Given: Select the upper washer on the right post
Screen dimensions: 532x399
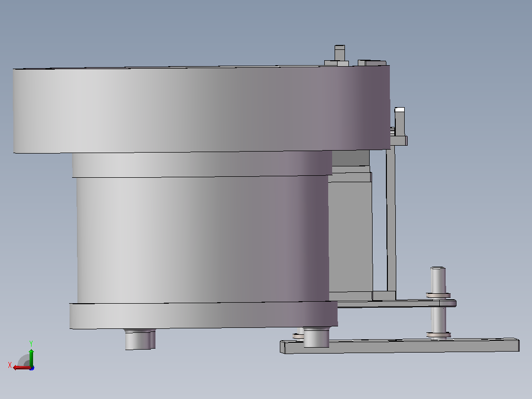Looking at the screenshot, I should 438,295.
